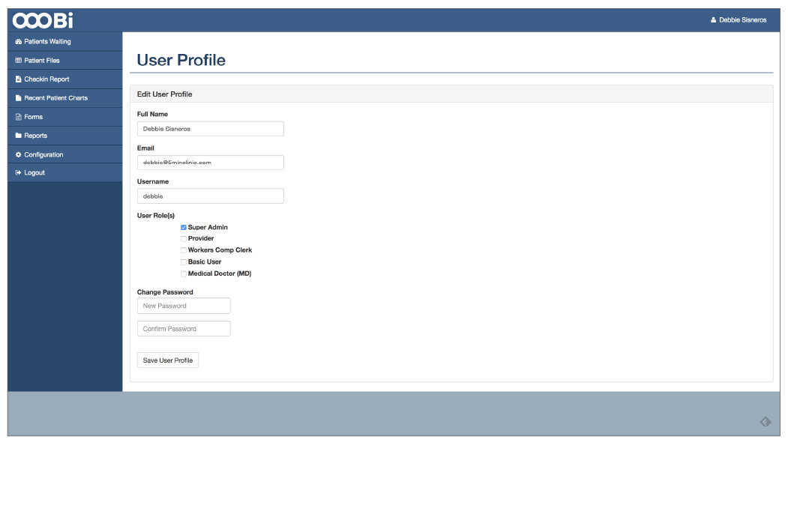Click the diamond icon in the footer

pyautogui.click(x=766, y=422)
